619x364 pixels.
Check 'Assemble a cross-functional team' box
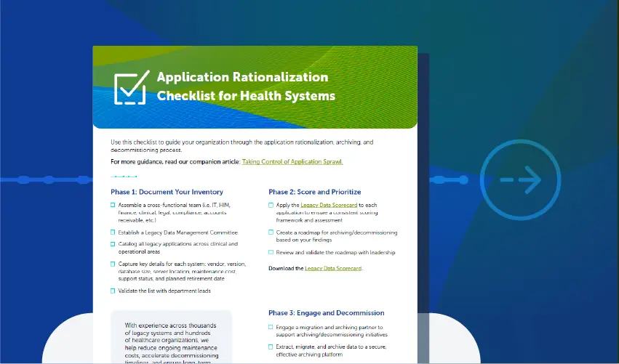[x=113, y=205]
